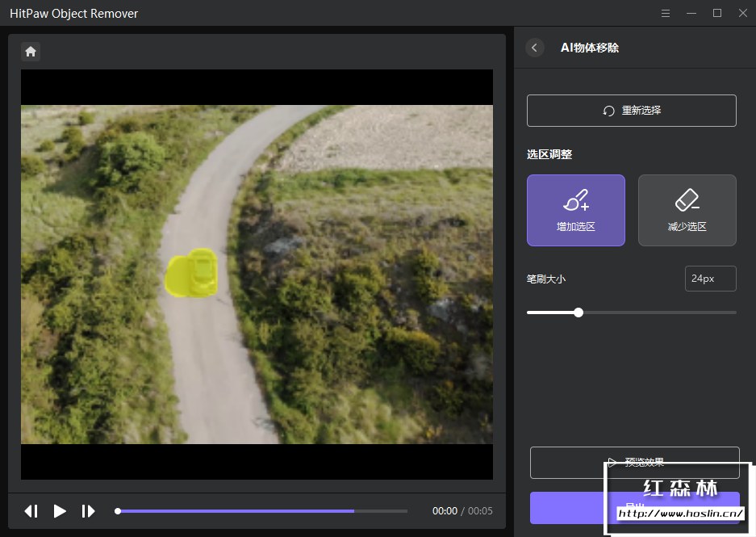Select the 增加选区 brush tool

[575, 210]
